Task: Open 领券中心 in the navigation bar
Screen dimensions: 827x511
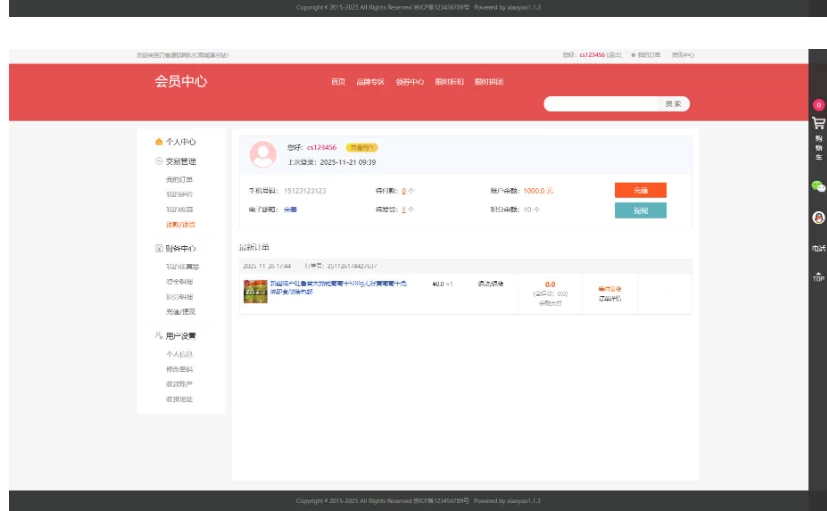Action: click(410, 82)
